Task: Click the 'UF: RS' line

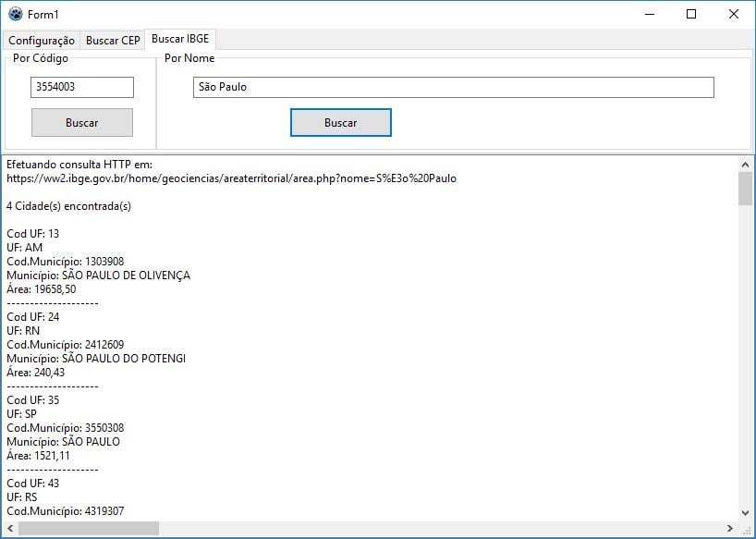Action: click(x=21, y=497)
